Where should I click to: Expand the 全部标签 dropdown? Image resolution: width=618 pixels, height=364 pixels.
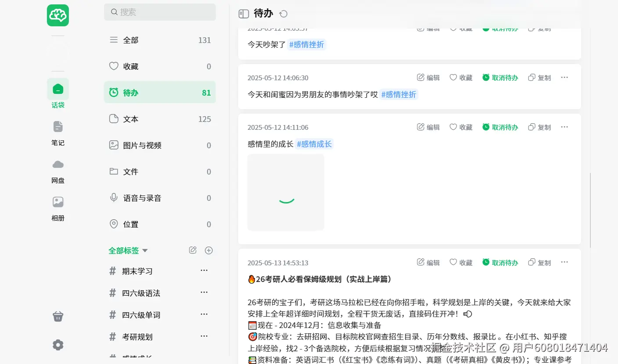[128, 250]
